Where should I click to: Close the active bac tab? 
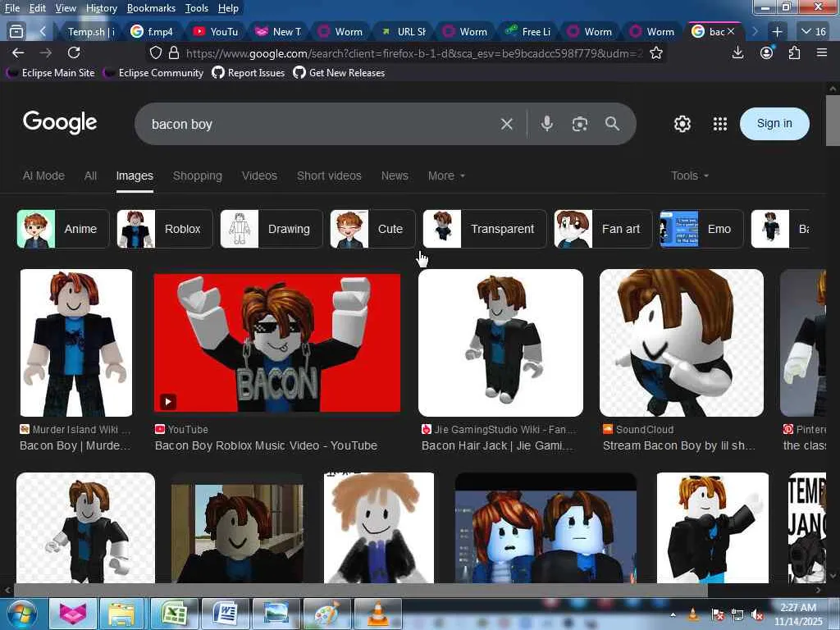pos(730,32)
